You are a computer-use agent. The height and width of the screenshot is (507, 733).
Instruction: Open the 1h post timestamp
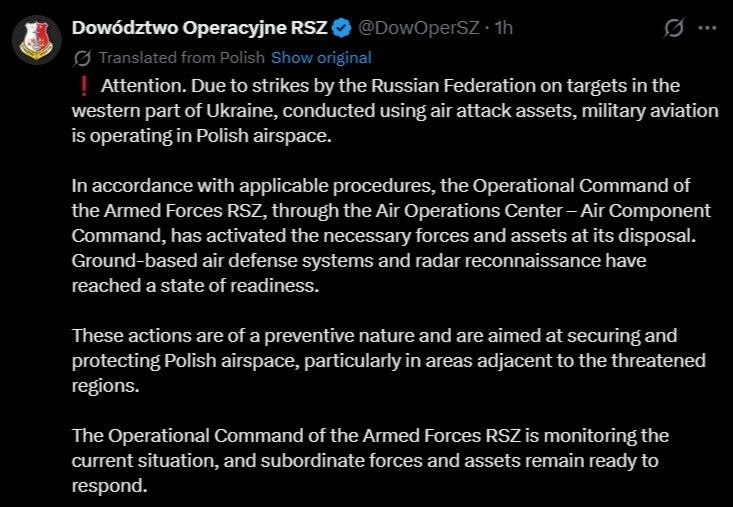[504, 28]
